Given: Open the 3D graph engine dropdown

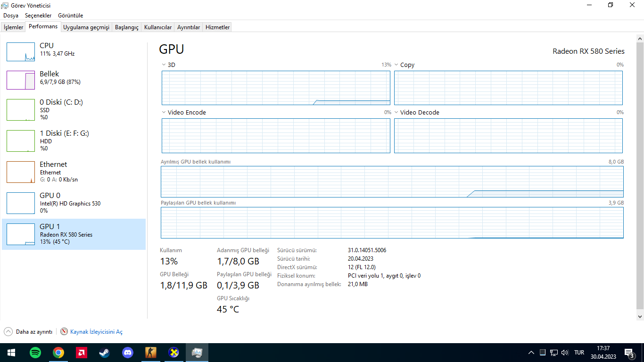Looking at the screenshot, I should tap(164, 65).
